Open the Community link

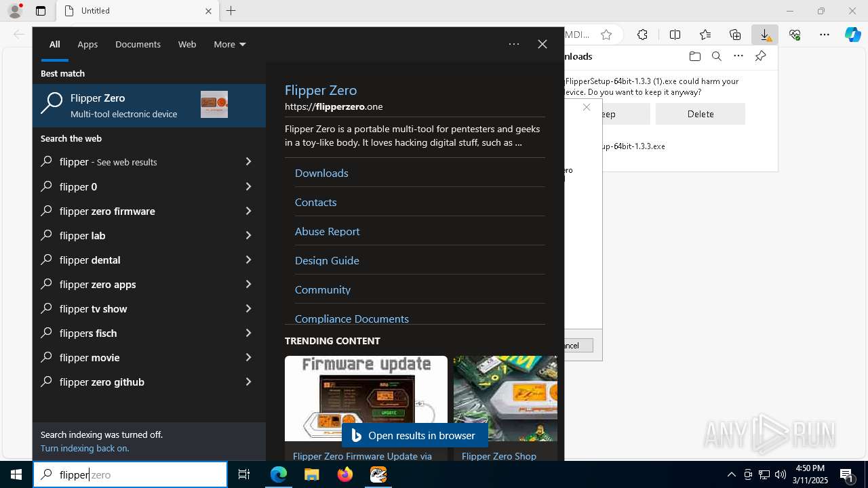pyautogui.click(x=323, y=289)
